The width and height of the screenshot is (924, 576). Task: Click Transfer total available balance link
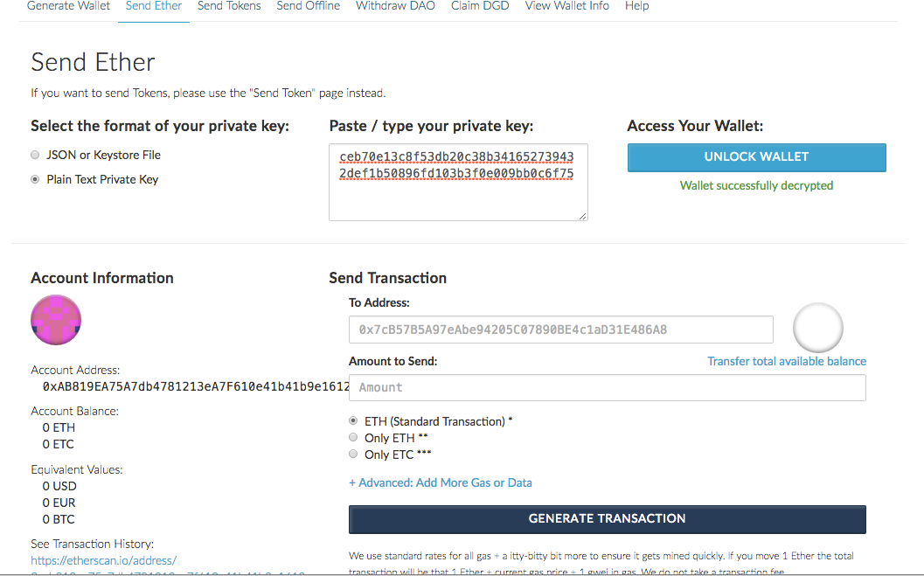[787, 361]
